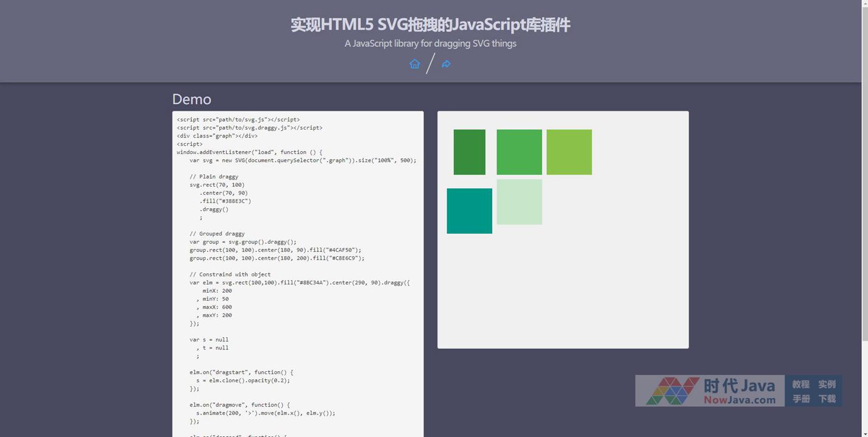Select the teal square

pyautogui.click(x=470, y=211)
